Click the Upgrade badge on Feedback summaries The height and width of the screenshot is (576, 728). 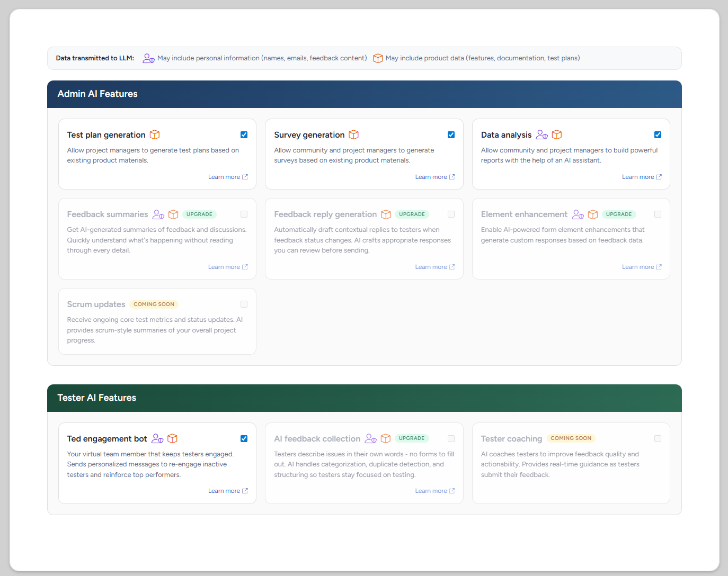199,214
